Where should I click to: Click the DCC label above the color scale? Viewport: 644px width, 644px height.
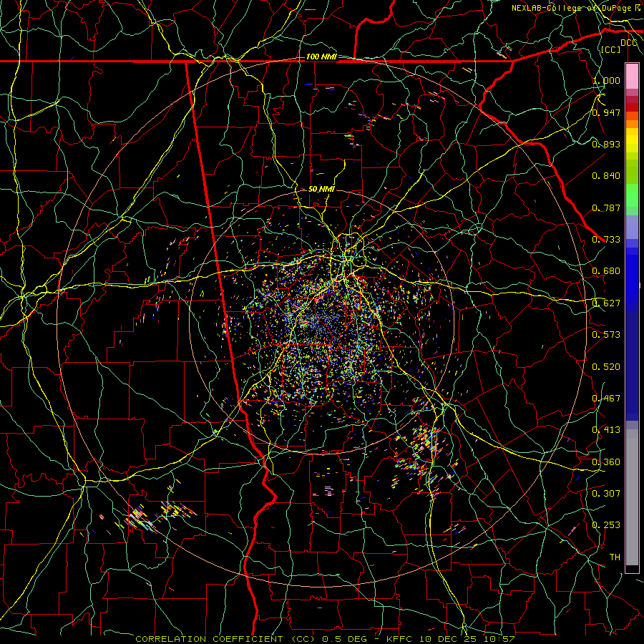tap(628, 43)
